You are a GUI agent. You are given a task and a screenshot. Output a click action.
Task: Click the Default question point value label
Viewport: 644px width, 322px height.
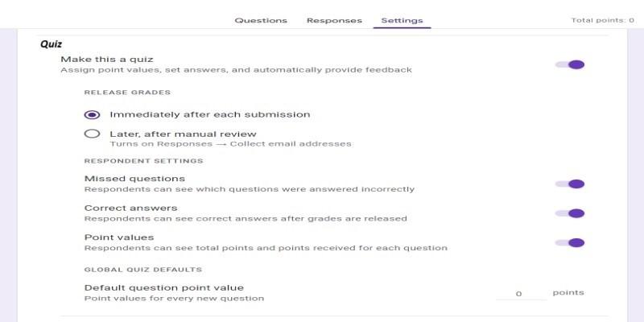163,287
